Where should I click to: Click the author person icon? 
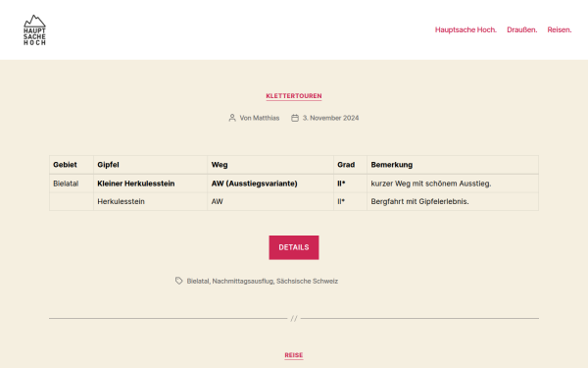[232, 118]
